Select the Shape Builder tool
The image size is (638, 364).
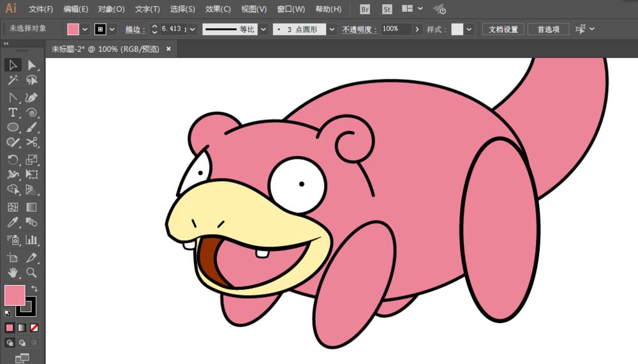(13, 189)
